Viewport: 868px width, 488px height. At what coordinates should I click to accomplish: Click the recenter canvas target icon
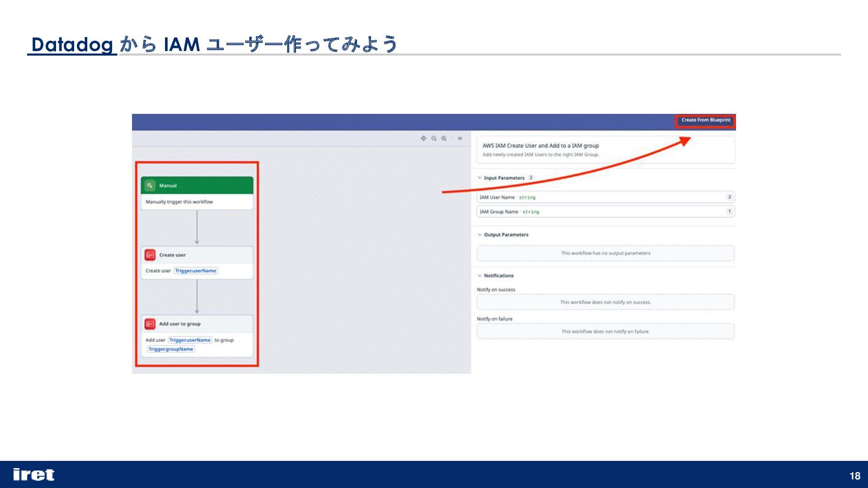coord(424,138)
